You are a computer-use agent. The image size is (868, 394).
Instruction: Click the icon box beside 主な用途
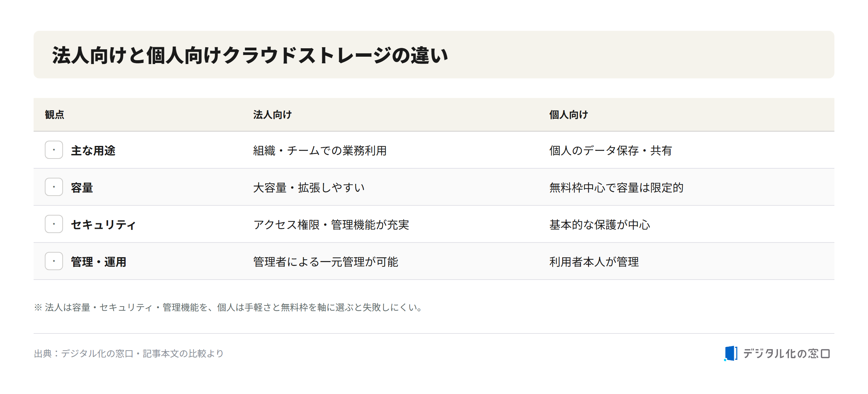(54, 150)
